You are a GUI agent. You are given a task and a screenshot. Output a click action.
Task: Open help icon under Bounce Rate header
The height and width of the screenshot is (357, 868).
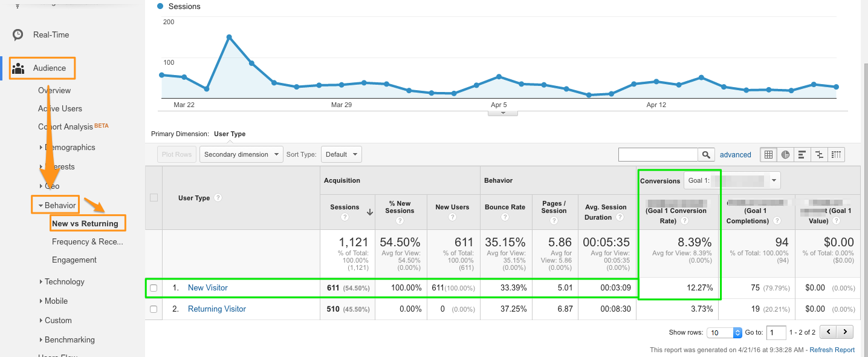[505, 217]
